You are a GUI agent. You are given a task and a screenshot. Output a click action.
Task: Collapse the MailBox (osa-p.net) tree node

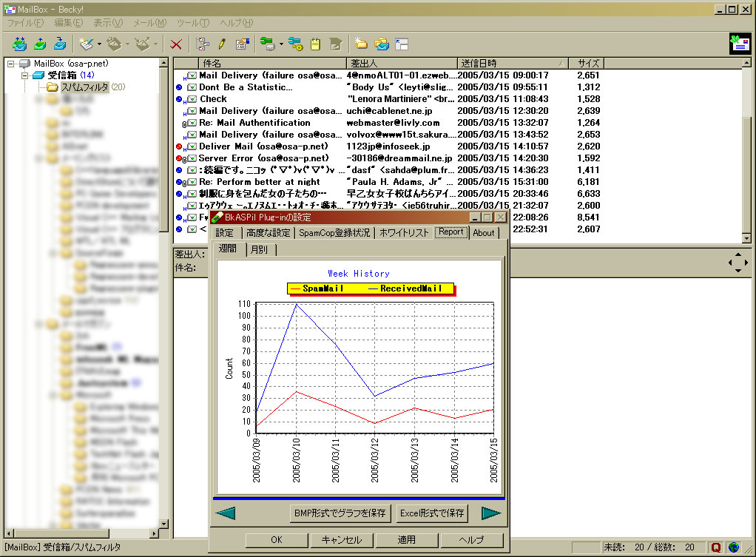pyautogui.click(x=10, y=63)
